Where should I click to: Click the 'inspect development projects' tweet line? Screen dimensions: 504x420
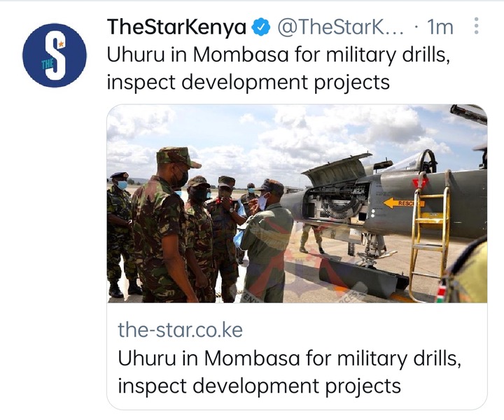point(248,83)
